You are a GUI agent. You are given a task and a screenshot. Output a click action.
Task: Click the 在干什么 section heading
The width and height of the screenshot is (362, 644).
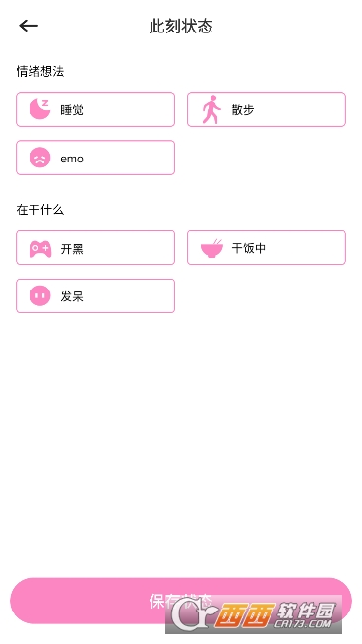pos(39,210)
